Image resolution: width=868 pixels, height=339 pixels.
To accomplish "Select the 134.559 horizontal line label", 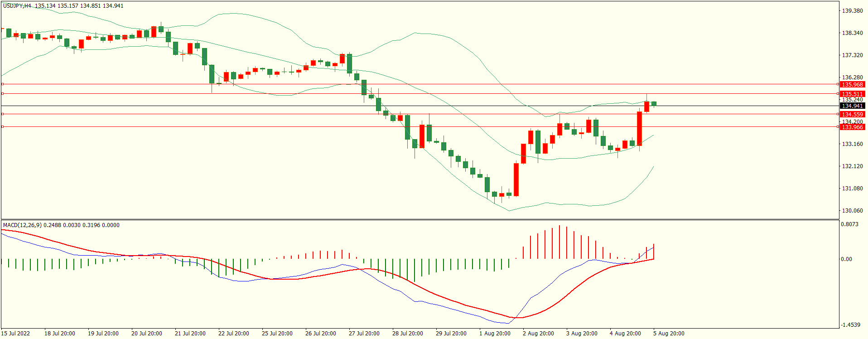I will pos(852,115).
